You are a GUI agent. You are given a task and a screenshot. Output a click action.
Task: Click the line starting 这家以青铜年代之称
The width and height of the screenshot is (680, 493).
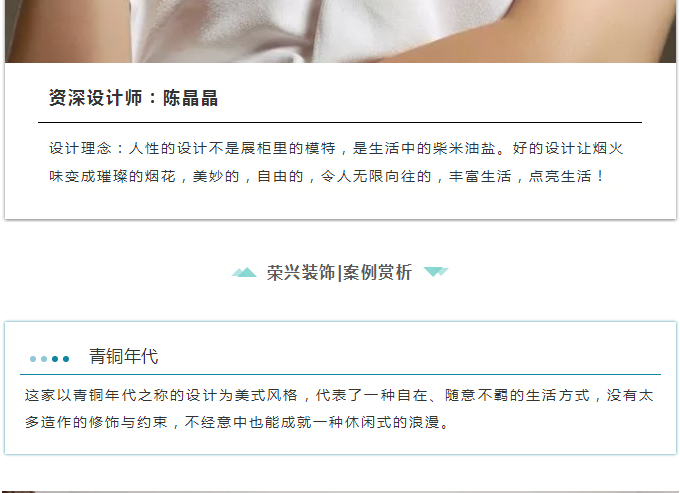pos(339,395)
